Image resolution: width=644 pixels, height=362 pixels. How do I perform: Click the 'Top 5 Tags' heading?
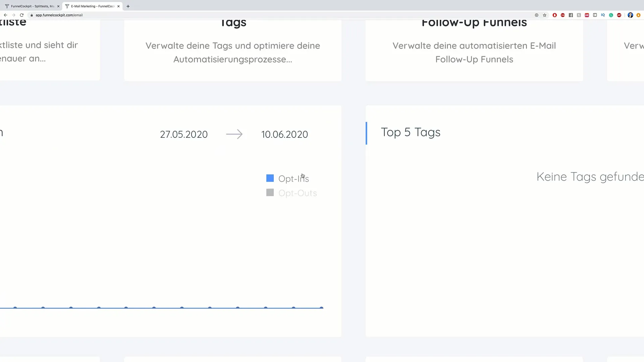tap(411, 132)
